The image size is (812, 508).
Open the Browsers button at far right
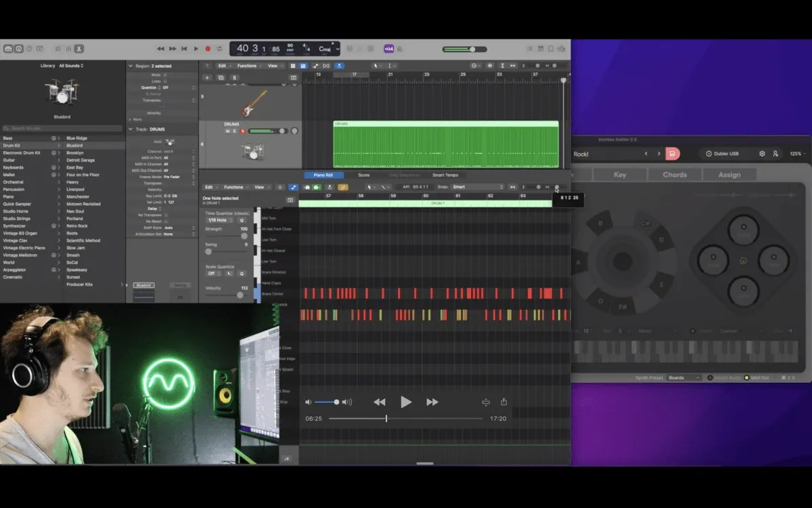pyautogui.click(x=562, y=49)
